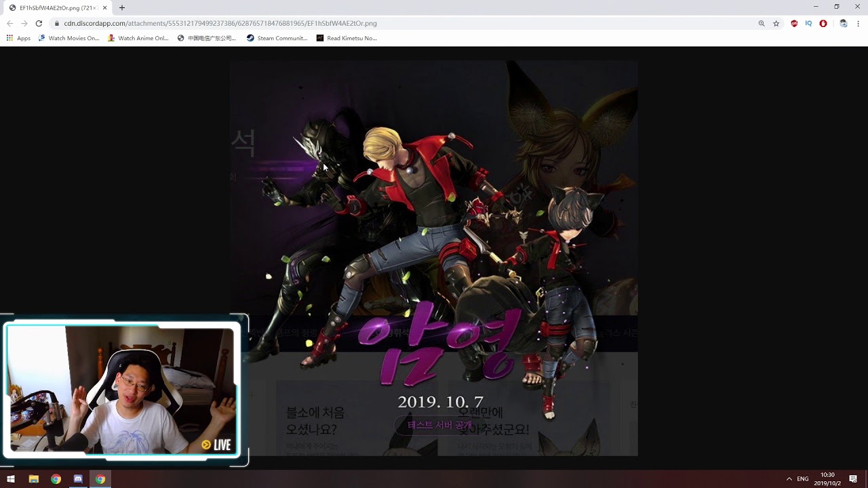Bookmark this page with the star icon
The image size is (868, 488).
tap(776, 23)
